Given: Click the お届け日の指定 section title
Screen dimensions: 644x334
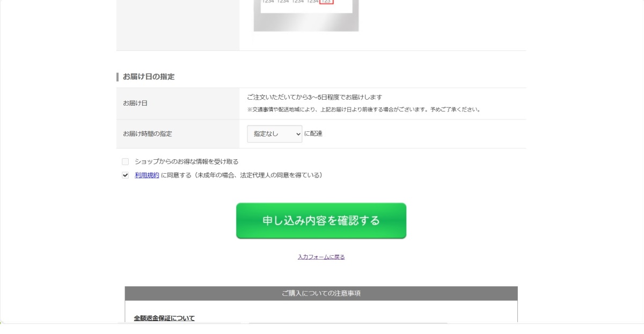Looking at the screenshot, I should tap(149, 77).
